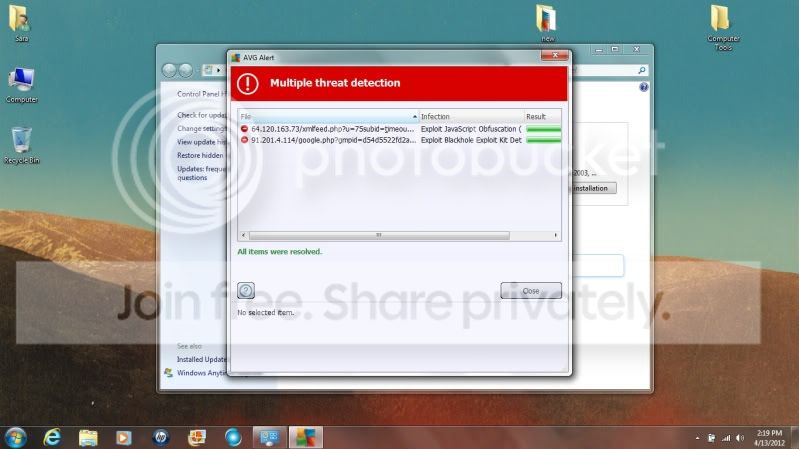The height and width of the screenshot is (449, 799).
Task: Open the HP app in the taskbar
Action: point(161,437)
